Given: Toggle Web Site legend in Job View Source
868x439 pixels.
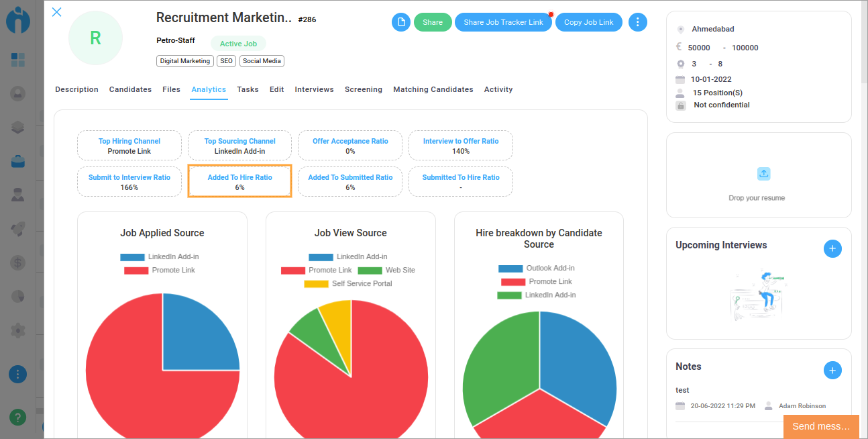Looking at the screenshot, I should (386, 271).
